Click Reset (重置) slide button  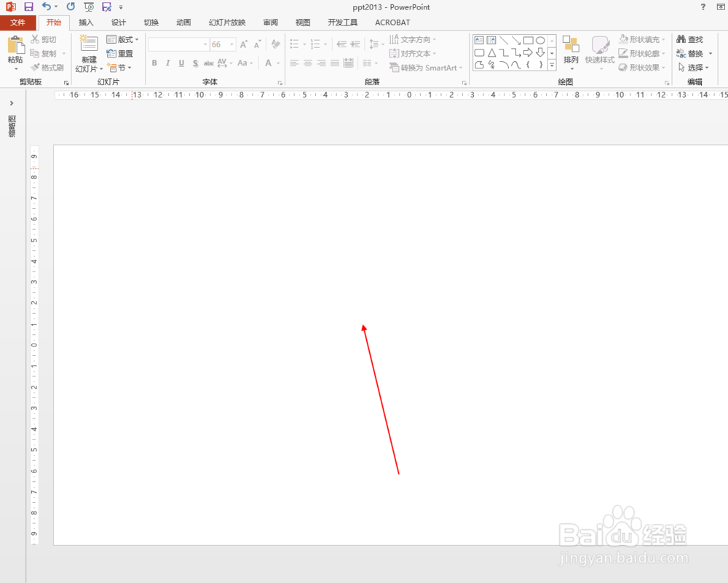pyautogui.click(x=120, y=53)
